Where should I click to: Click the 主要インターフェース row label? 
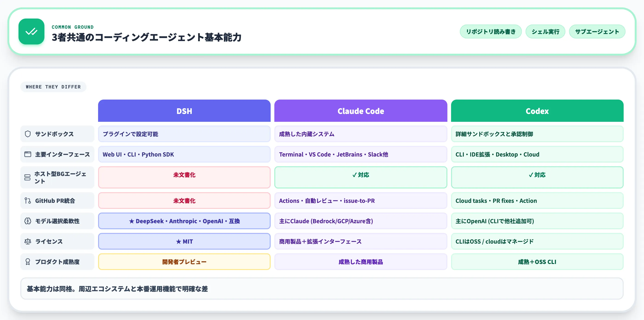click(x=57, y=154)
